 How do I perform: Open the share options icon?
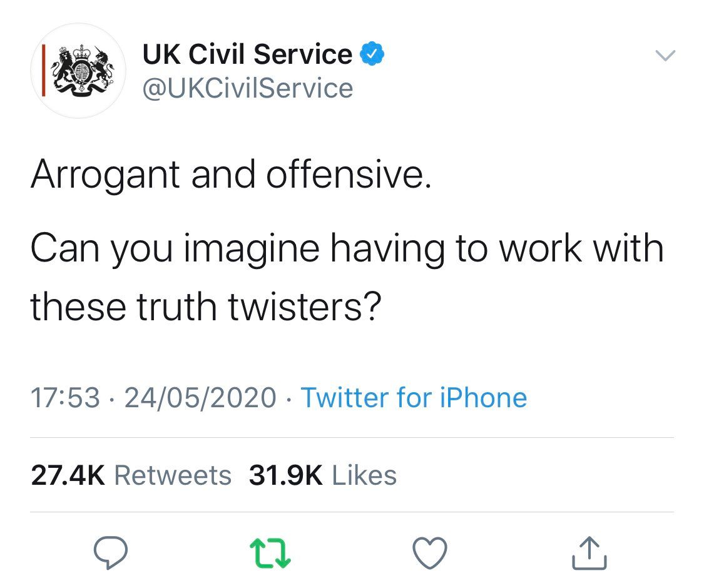[589, 553]
